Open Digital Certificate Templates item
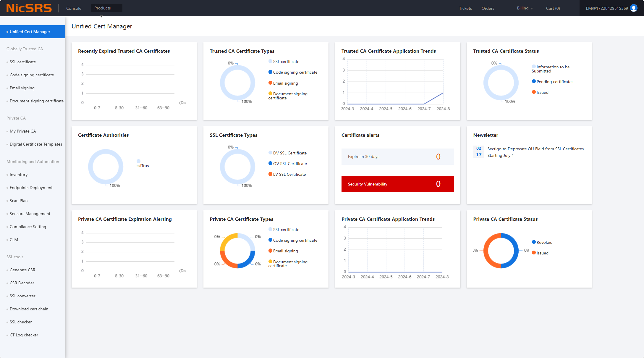 pos(36,144)
